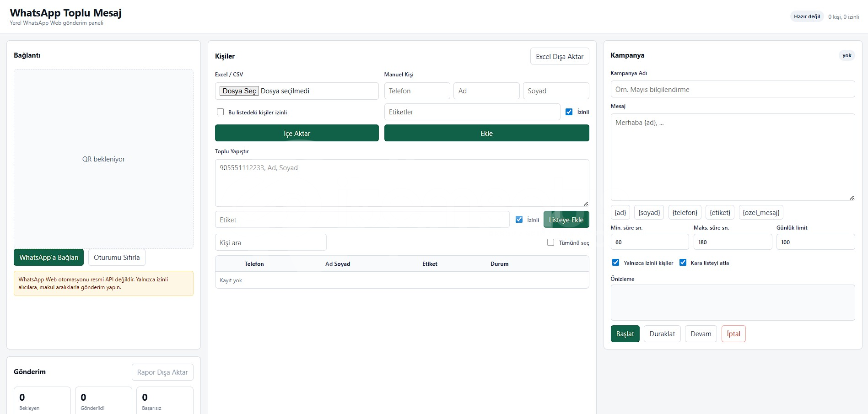Viewport: 868px width, 414px height.
Task: Focus the 'Ad' name input
Action: [486, 91]
